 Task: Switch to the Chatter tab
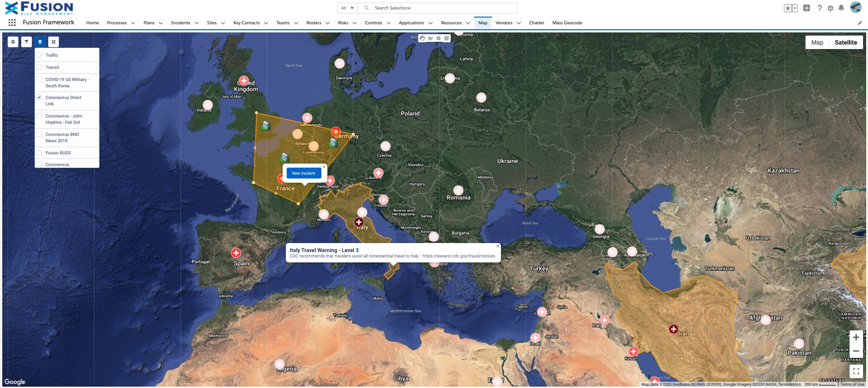pyautogui.click(x=536, y=23)
